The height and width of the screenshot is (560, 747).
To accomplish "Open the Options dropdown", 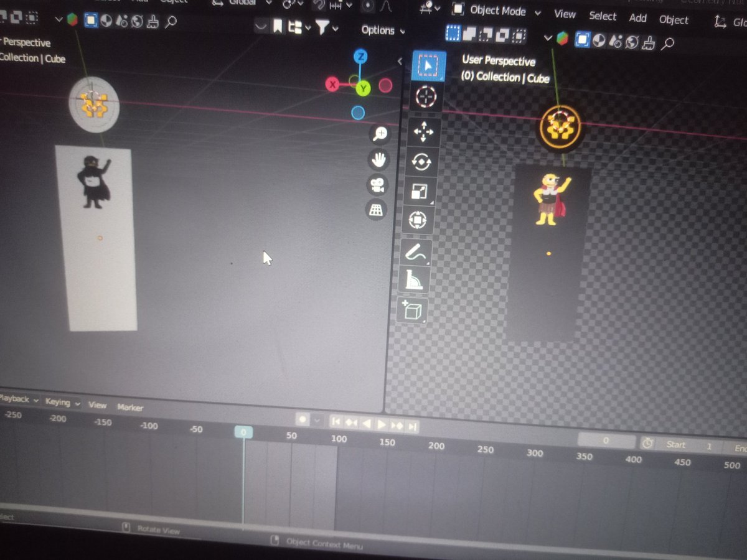I will coord(383,30).
